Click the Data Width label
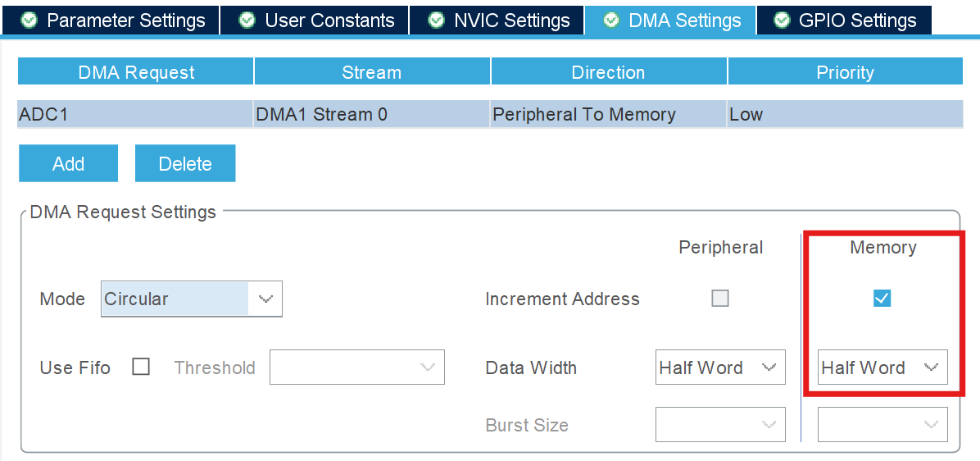This screenshot has width=980, height=461. [531, 367]
